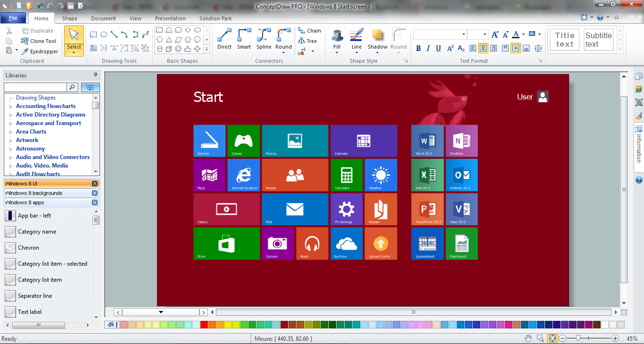The width and height of the screenshot is (644, 344).
Task: Close the Windows 8 backgrounds library
Action: pos(95,193)
